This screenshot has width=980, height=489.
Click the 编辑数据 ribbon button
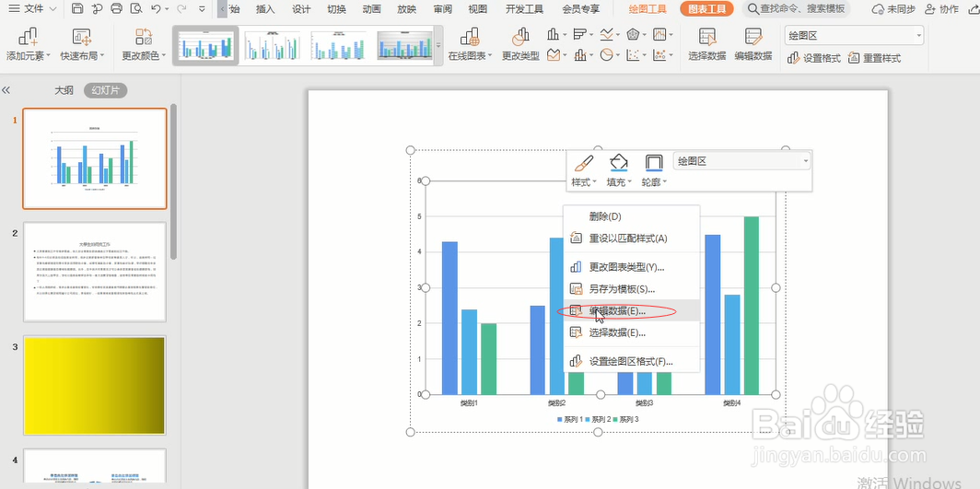coord(753,44)
